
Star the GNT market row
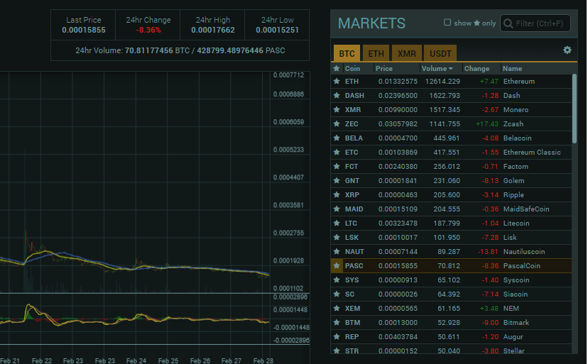tap(337, 181)
